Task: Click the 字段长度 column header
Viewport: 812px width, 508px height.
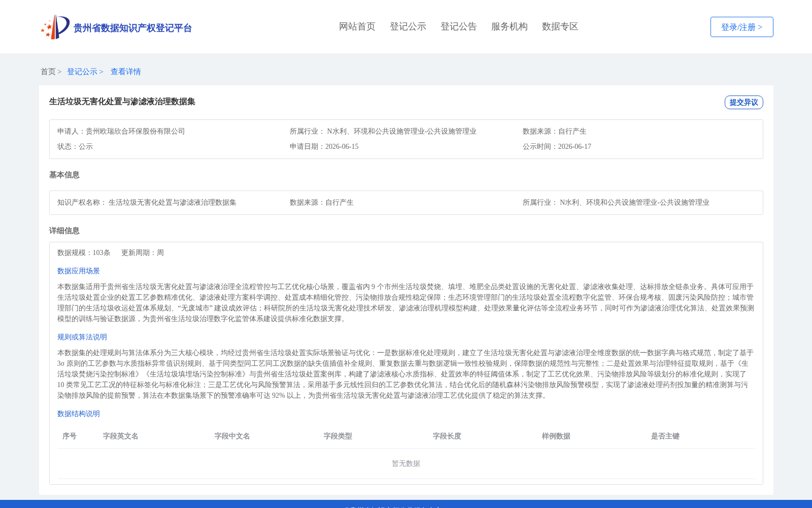Action: tap(447, 436)
